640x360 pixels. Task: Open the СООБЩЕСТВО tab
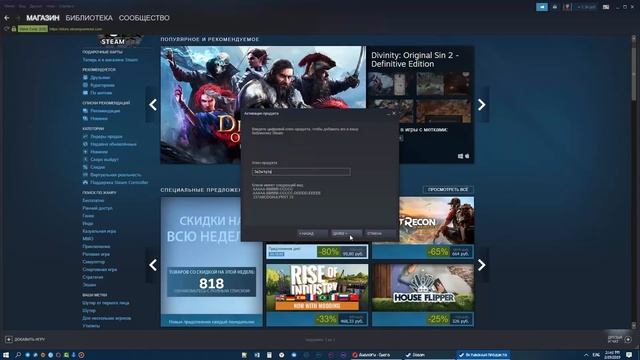tap(144, 18)
